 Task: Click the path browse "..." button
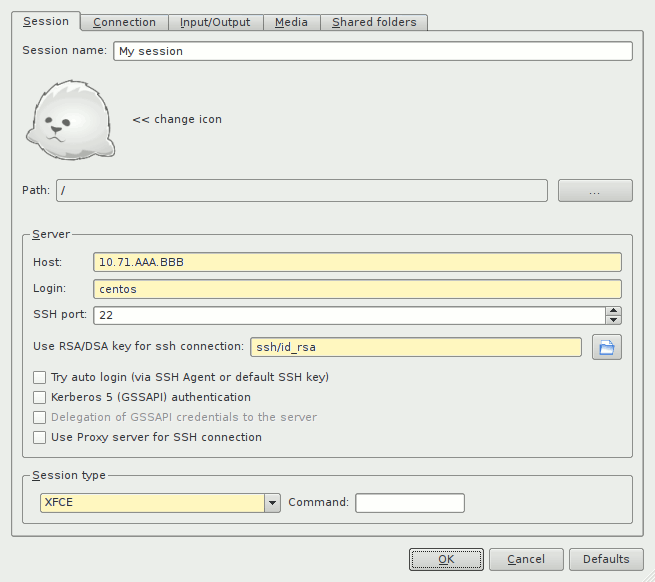594,191
